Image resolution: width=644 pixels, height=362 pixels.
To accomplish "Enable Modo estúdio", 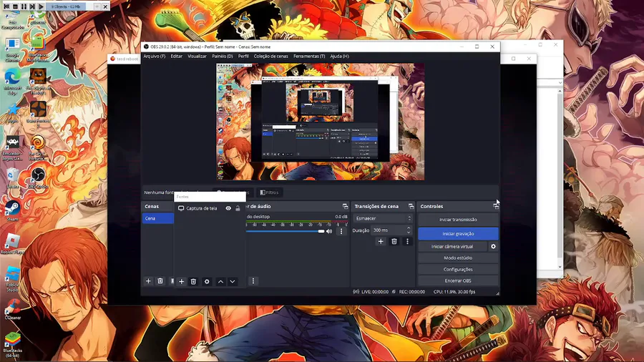I will (x=458, y=258).
